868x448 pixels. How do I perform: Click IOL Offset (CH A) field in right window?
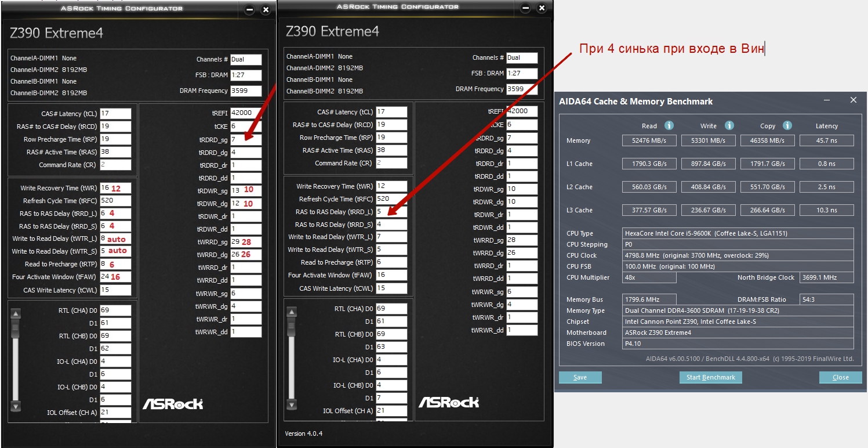coord(391,410)
